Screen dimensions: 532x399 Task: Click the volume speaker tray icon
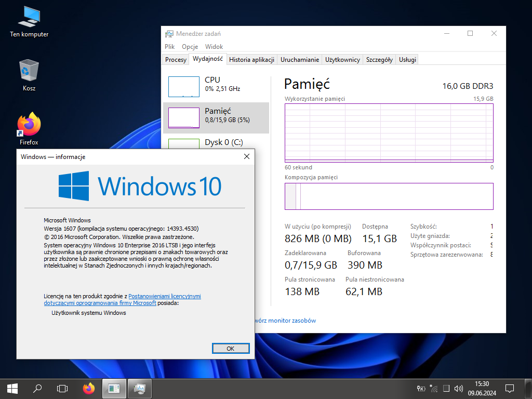tap(458, 388)
